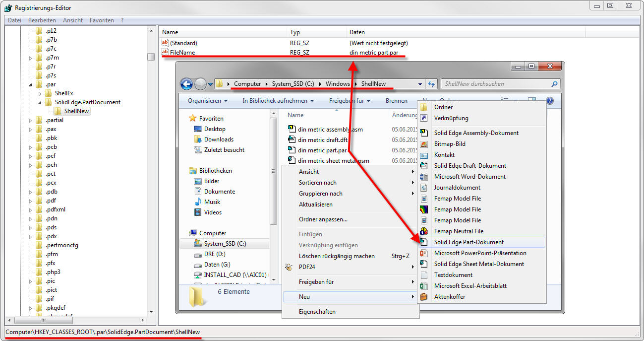Click the din metric part.par file icon
Image resolution: width=644 pixels, height=341 pixels.
tap(292, 150)
